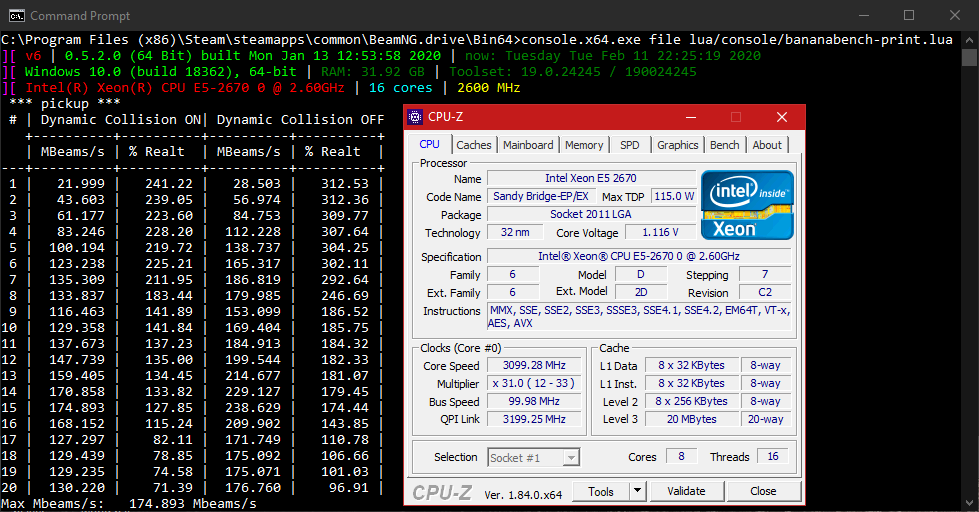Click the Command Prompt scrollbar up arrow

[970, 39]
